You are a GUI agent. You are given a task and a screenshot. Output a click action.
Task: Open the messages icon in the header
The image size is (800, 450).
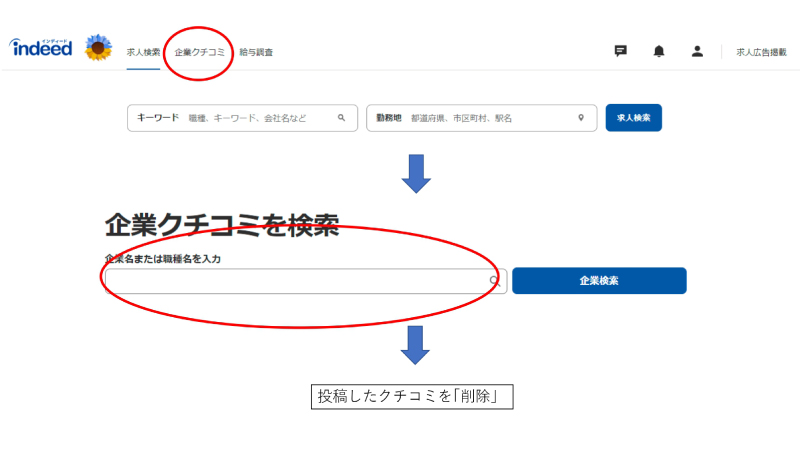point(620,51)
